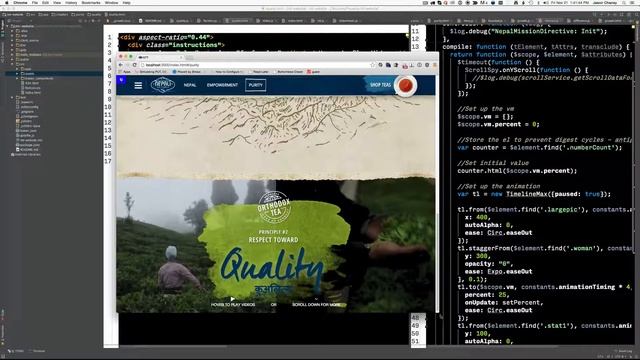Click the SHOP TEAS button
The height and width of the screenshot is (360, 640).
pos(380,85)
